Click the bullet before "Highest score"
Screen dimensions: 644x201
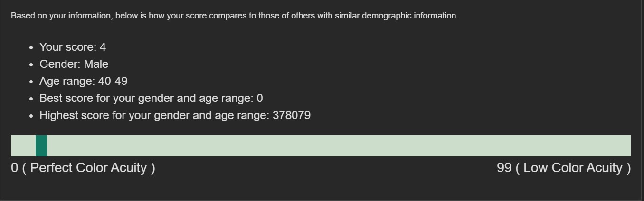click(31, 116)
